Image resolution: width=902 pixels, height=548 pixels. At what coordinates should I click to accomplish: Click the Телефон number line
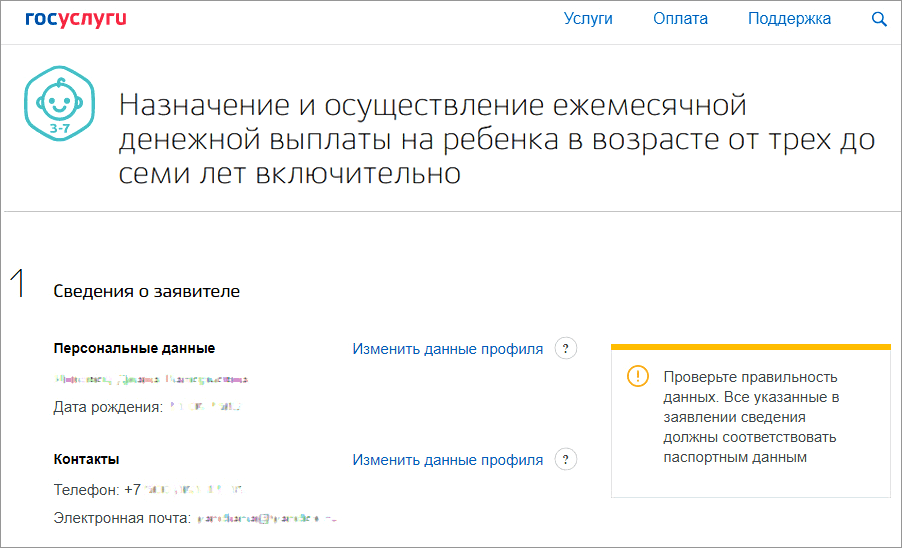click(148, 490)
